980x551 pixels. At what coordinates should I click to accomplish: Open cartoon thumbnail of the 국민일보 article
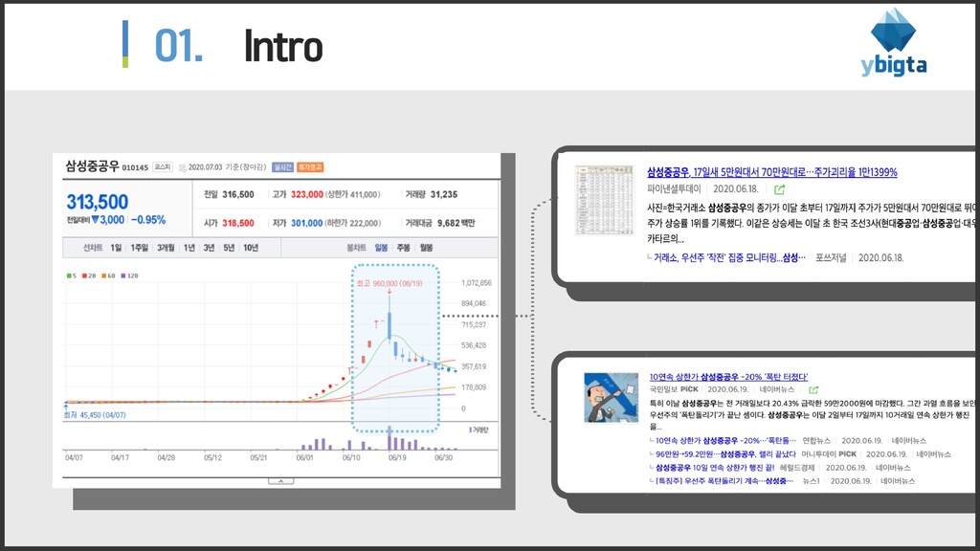pos(612,397)
